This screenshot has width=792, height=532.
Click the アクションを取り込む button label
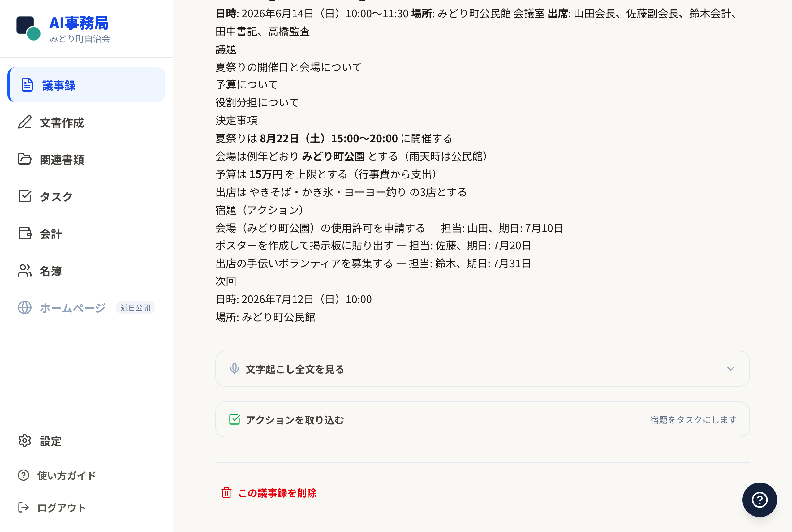pos(295,420)
